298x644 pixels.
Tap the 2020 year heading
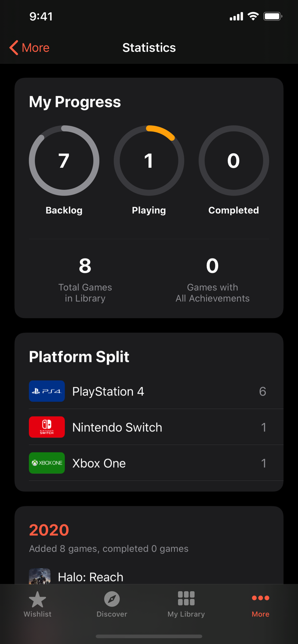click(x=49, y=530)
